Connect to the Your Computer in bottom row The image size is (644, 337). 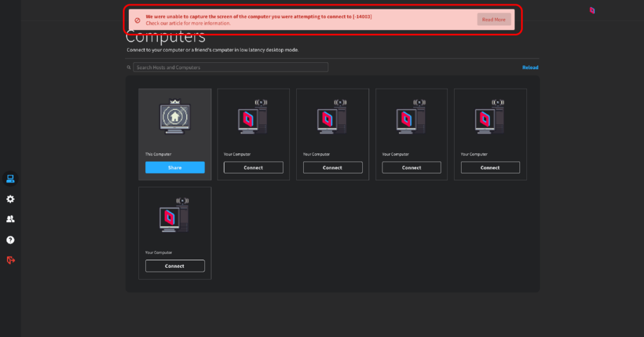coord(175,266)
